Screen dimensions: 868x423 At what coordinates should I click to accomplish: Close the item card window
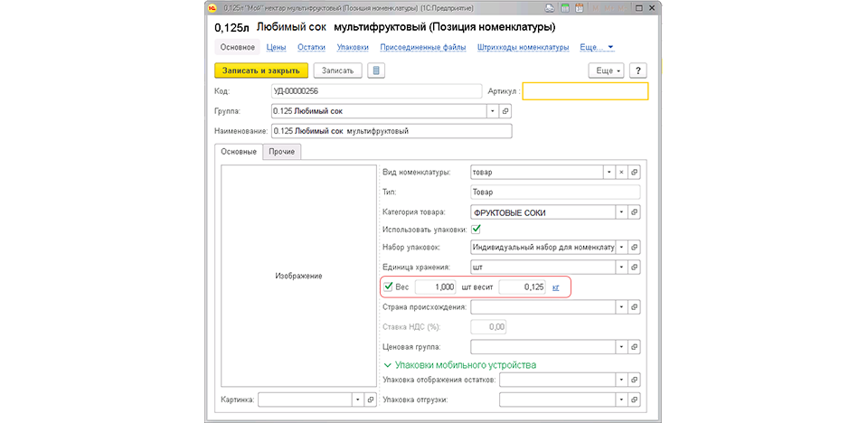coord(654,9)
